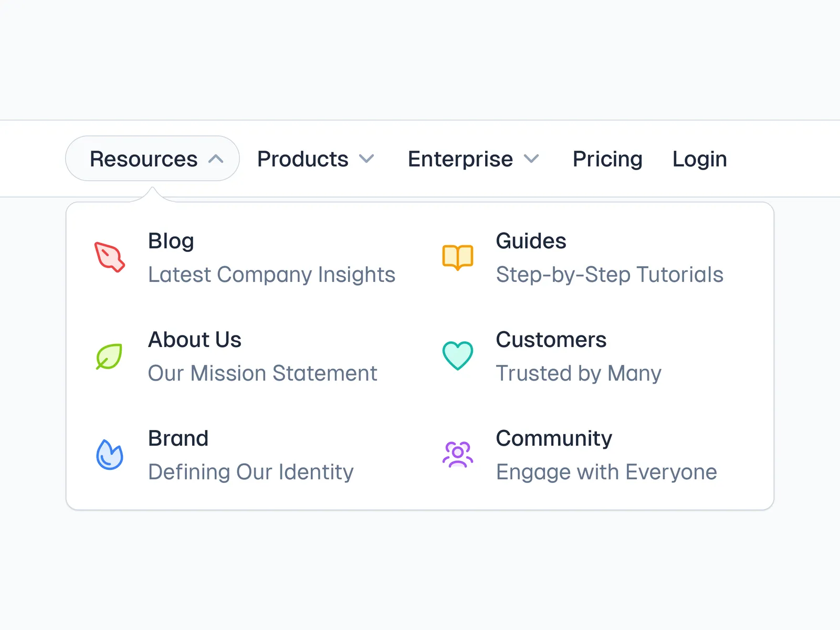Open the Guides link title

point(531,241)
